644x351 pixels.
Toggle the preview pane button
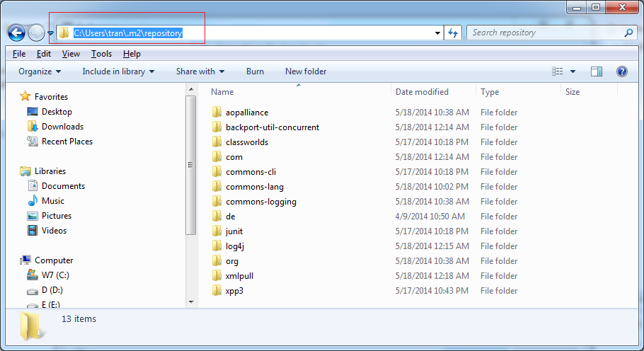click(x=597, y=71)
